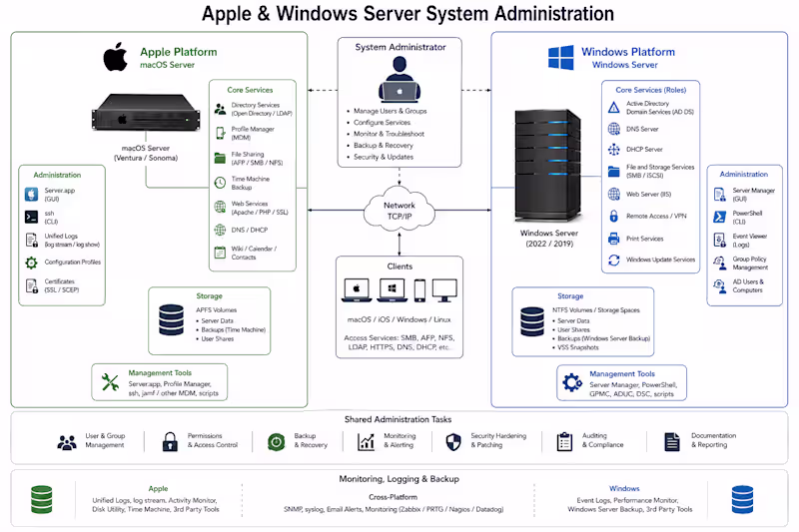The height and width of the screenshot is (532, 799).
Task: Click the 'APFS Volumes' text
Action: [216, 310]
